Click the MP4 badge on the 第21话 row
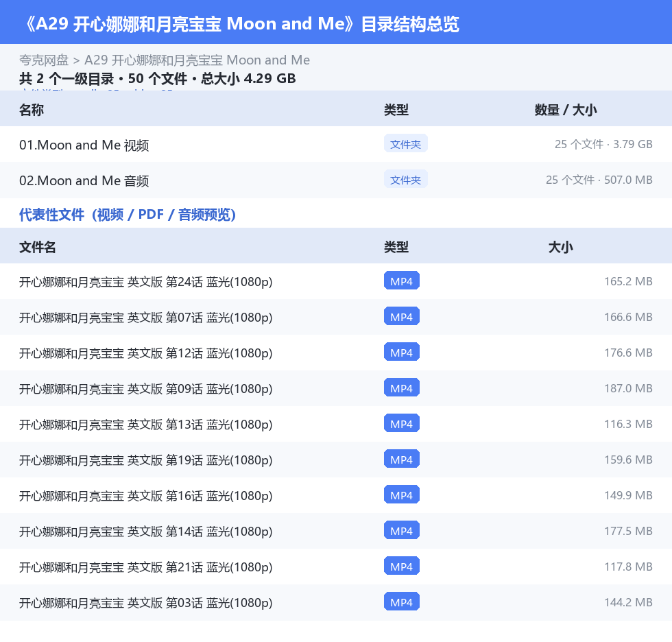This screenshot has width=672, height=642. click(402, 566)
